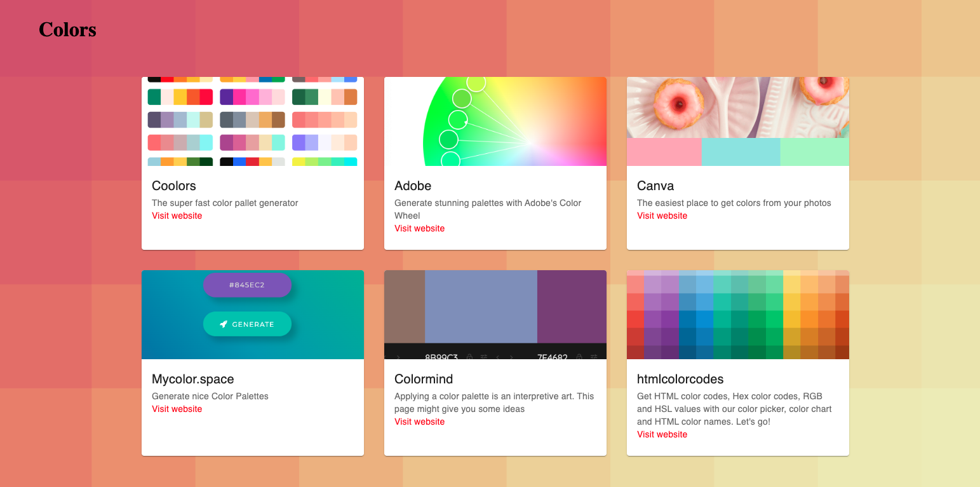The height and width of the screenshot is (487, 980).
Task: Click 'The easiest place to get colors' description
Action: (x=734, y=203)
